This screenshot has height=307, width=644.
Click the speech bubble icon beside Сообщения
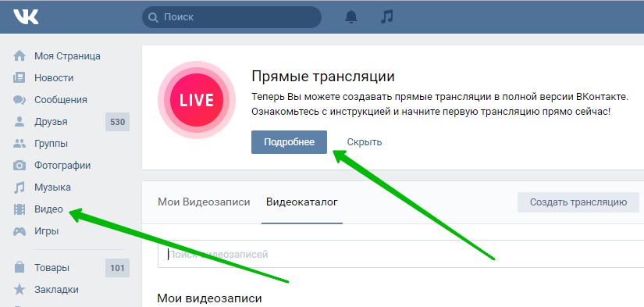click(x=20, y=100)
